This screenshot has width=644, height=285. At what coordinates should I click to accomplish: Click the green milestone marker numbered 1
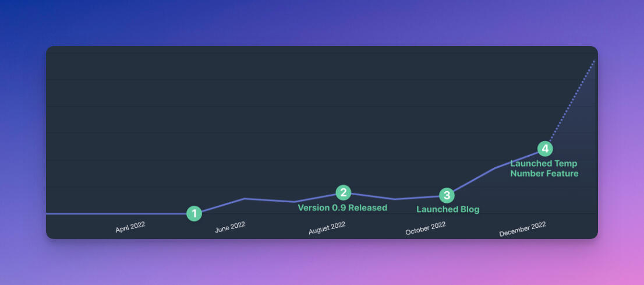(194, 213)
